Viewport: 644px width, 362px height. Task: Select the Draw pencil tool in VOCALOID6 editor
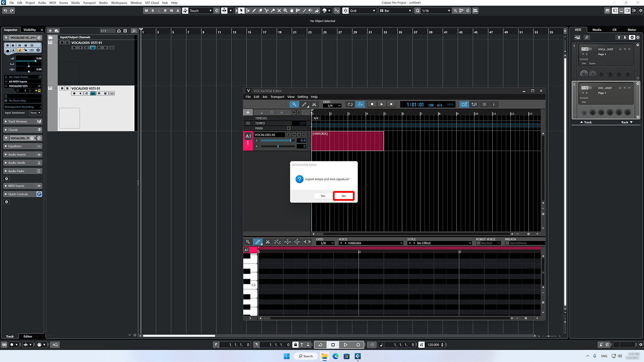[x=304, y=104]
